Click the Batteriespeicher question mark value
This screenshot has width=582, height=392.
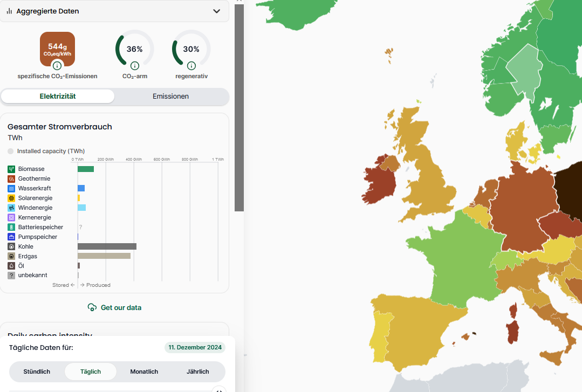tap(80, 227)
